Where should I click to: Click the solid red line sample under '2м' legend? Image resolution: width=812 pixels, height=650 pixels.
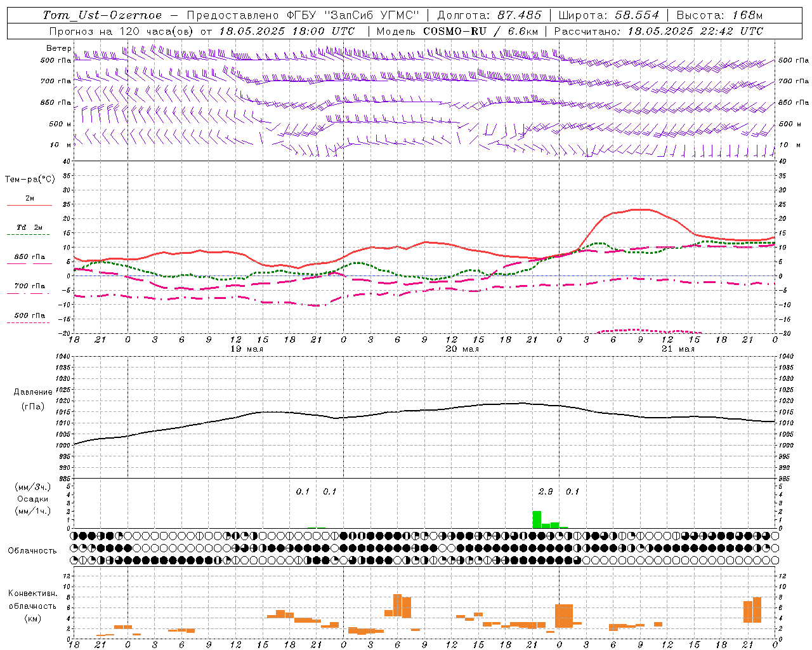click(29, 205)
